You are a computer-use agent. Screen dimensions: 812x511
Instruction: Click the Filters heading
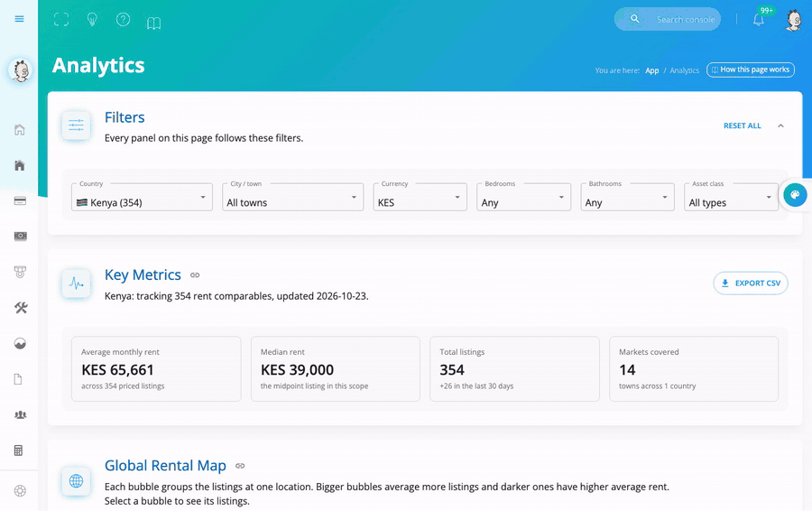click(125, 117)
